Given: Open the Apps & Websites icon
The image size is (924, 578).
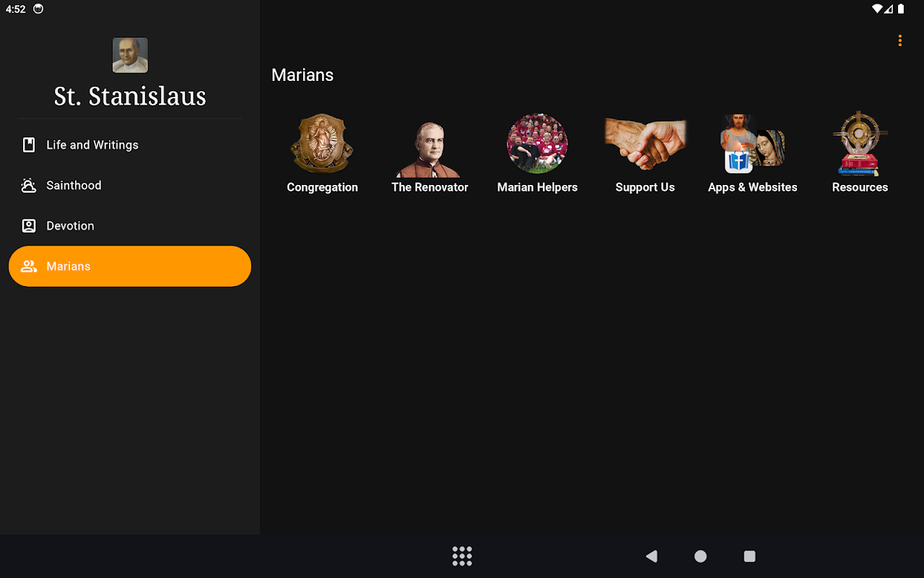Looking at the screenshot, I should [x=752, y=144].
